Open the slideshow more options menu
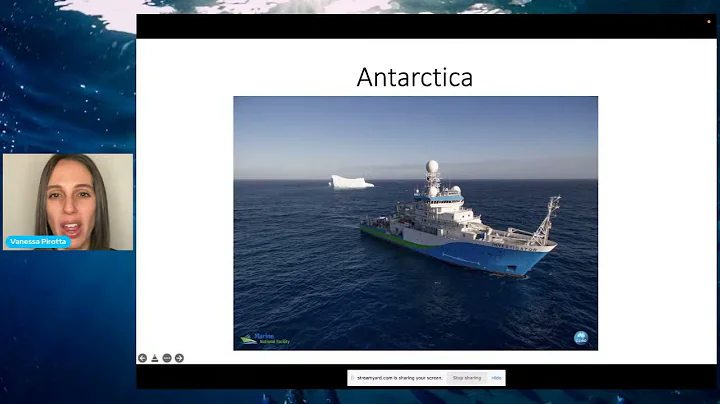Screen dimensions: 720x404 coord(167,358)
